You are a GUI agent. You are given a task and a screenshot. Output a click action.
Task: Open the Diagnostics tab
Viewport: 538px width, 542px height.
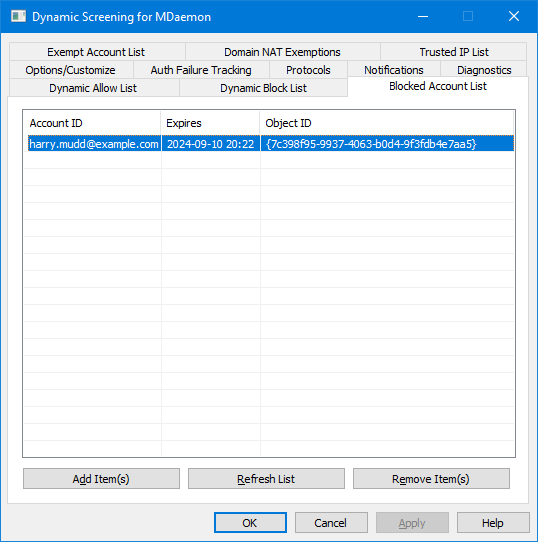click(x=484, y=70)
